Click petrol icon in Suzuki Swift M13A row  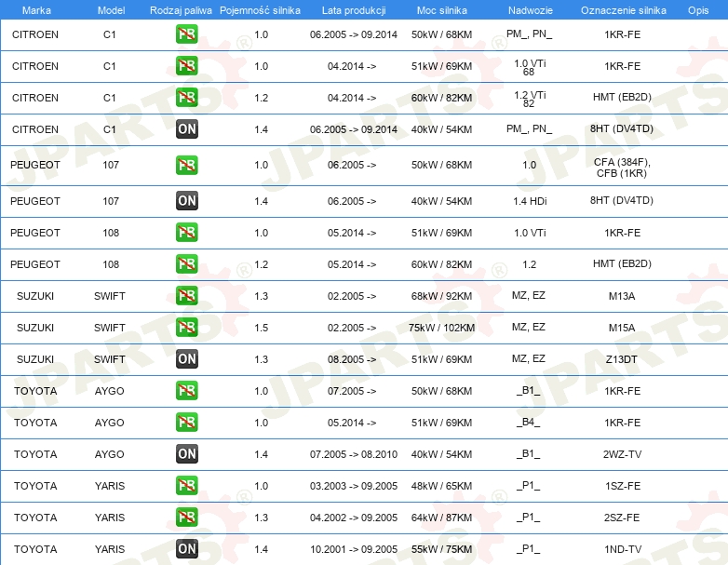pyautogui.click(x=186, y=296)
